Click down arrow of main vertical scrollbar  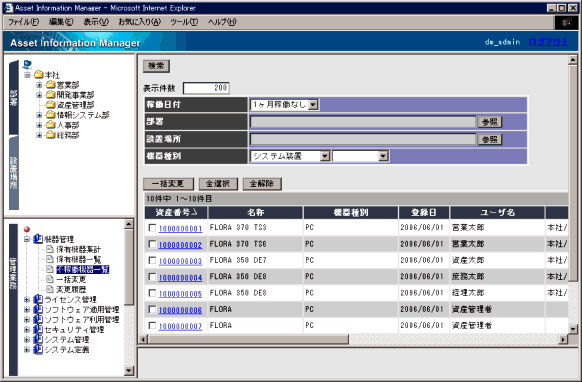tap(573, 329)
